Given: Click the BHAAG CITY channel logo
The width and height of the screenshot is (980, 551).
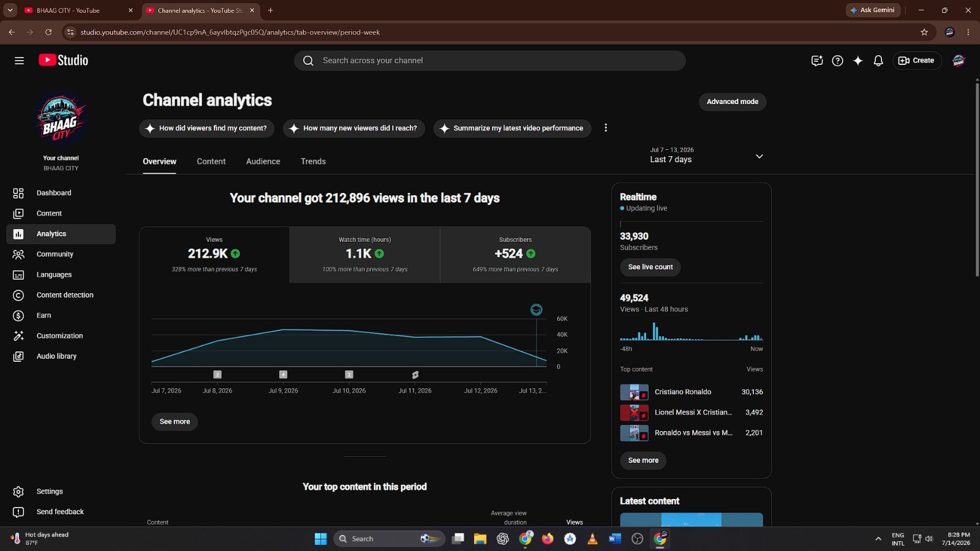Looking at the screenshot, I should point(61,118).
